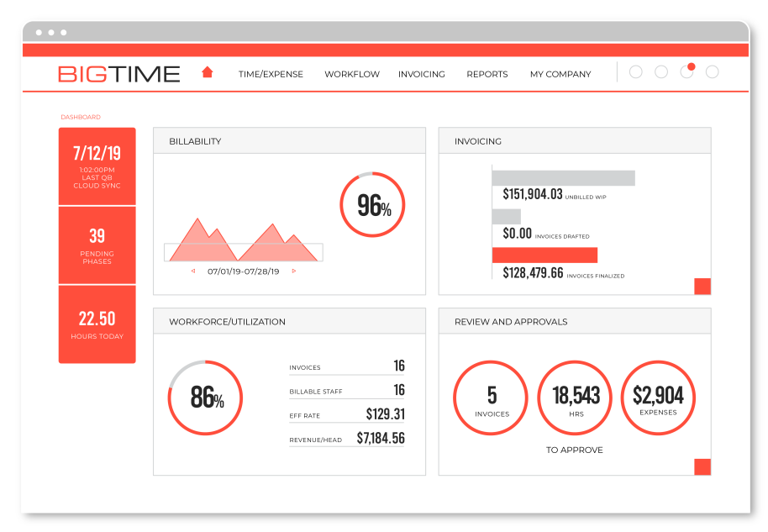
Task: Click the gray Unbilled WIP bar
Action: pyautogui.click(x=564, y=178)
